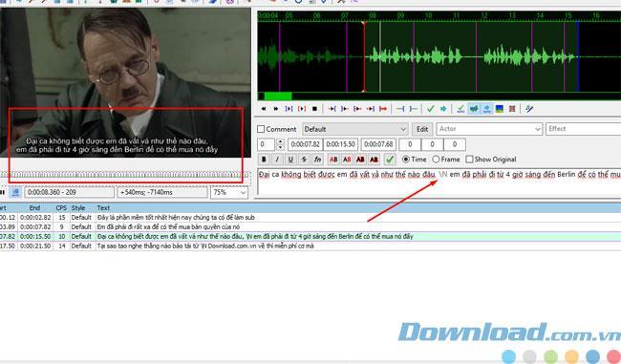
Task: Commit text changes with the green checkmark button
Action: [390, 160]
